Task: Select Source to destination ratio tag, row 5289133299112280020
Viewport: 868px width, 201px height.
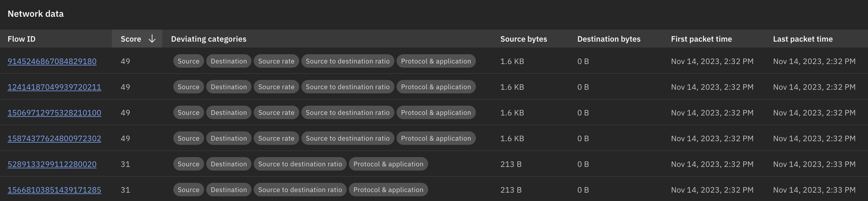Action: [300, 164]
